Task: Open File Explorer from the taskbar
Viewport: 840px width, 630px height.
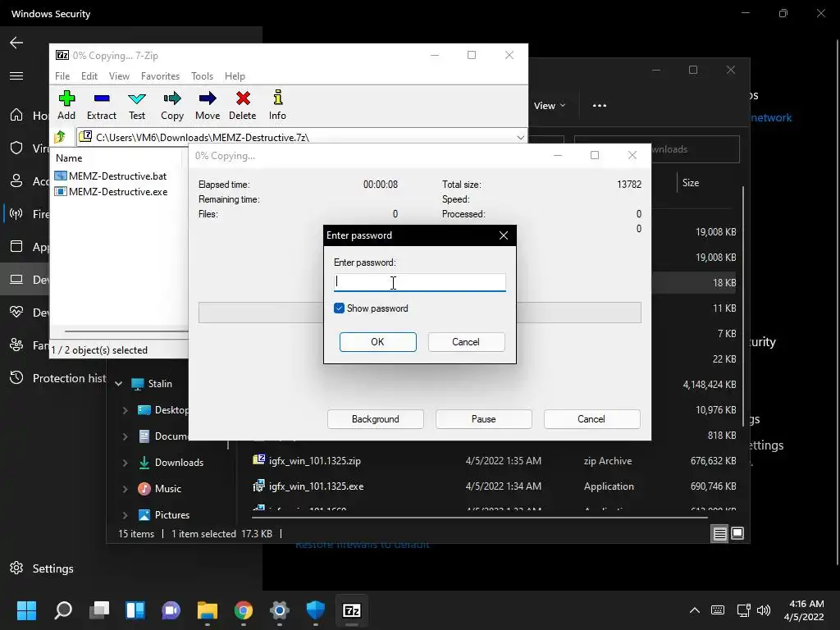Action: pos(208,610)
